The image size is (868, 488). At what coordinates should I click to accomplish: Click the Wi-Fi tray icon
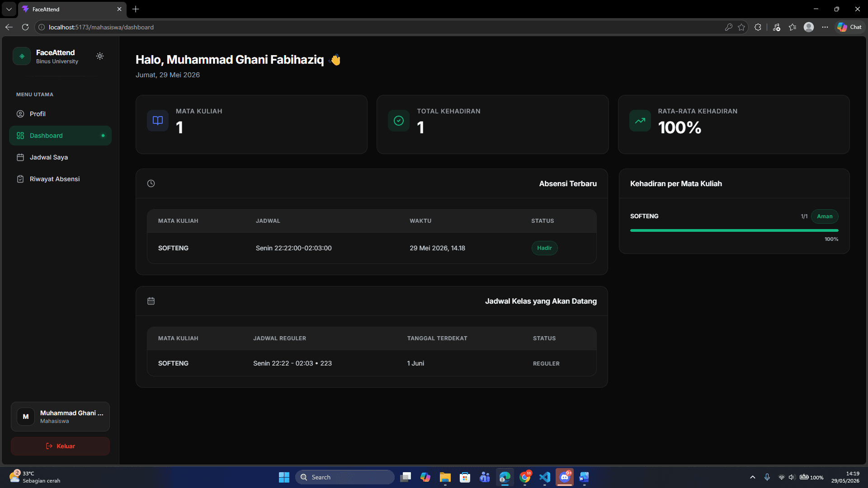[781, 477]
